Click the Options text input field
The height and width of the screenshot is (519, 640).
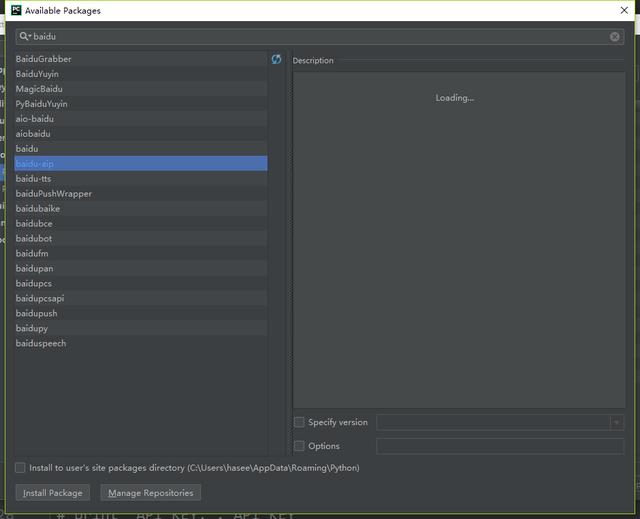(500, 446)
